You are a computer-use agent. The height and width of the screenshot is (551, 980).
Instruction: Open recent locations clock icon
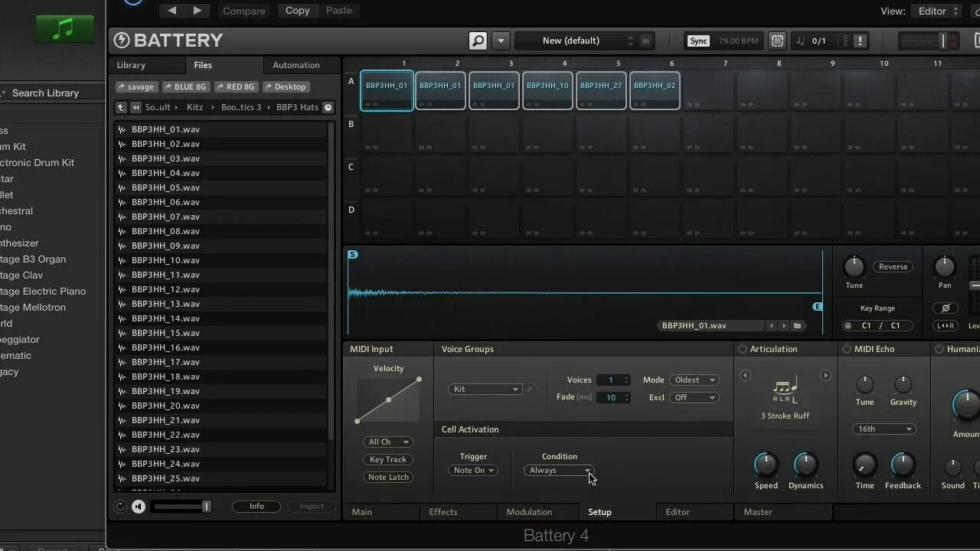pos(328,107)
